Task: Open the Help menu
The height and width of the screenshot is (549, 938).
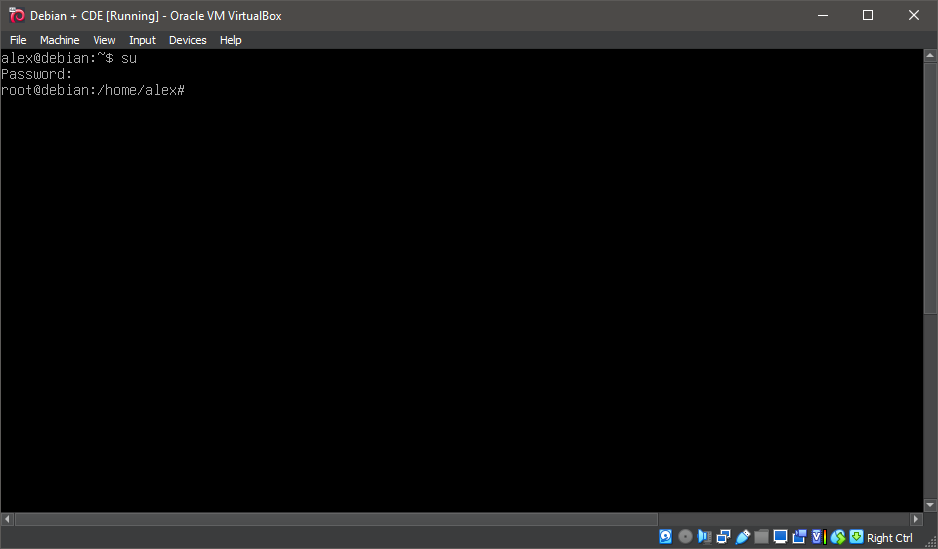Action: point(230,40)
